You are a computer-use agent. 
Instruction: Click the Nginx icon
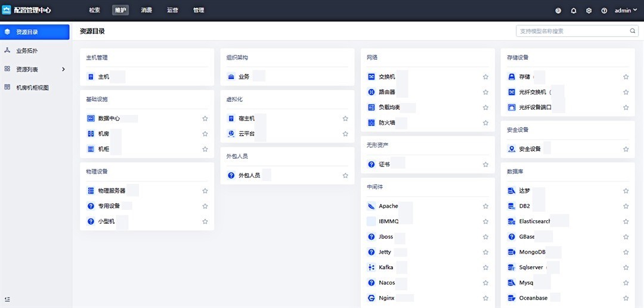point(371,298)
